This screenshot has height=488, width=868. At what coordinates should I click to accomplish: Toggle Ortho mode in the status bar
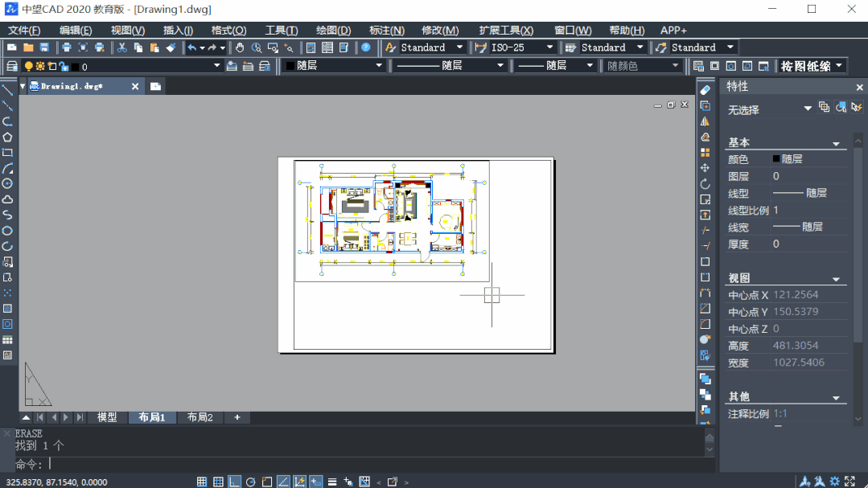(234, 482)
